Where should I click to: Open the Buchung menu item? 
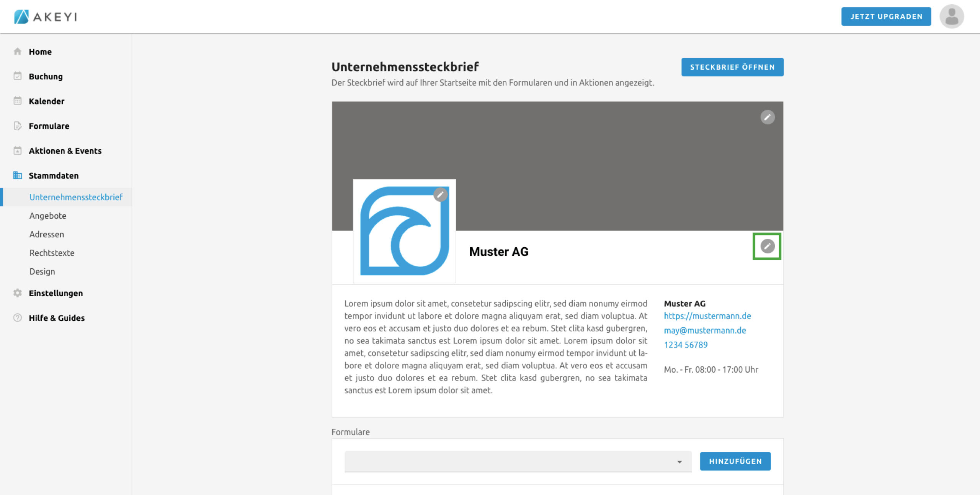tap(46, 77)
